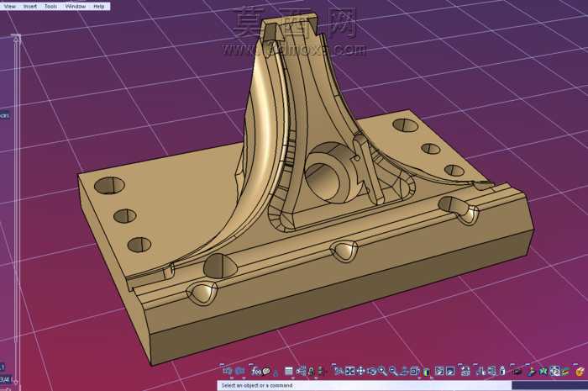Click the dark camera capture icon
Image resolution: width=588 pixels, height=391 pixels.
pyautogui.click(x=517, y=372)
